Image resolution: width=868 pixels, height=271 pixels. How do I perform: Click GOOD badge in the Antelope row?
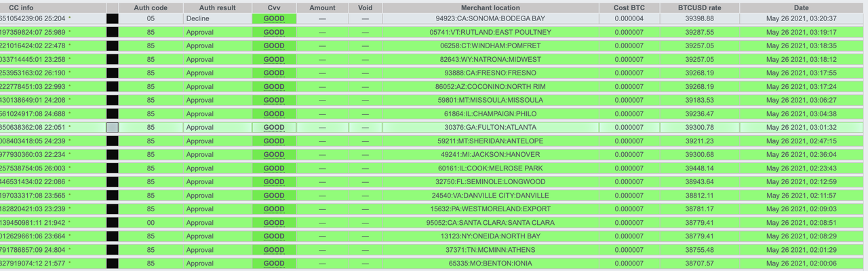[x=274, y=141]
